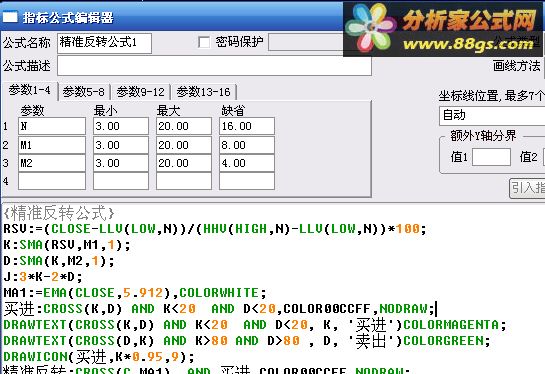Viewport: 545px width, 374px height.
Task: Select the parameter name field M1
Action: tap(52, 145)
